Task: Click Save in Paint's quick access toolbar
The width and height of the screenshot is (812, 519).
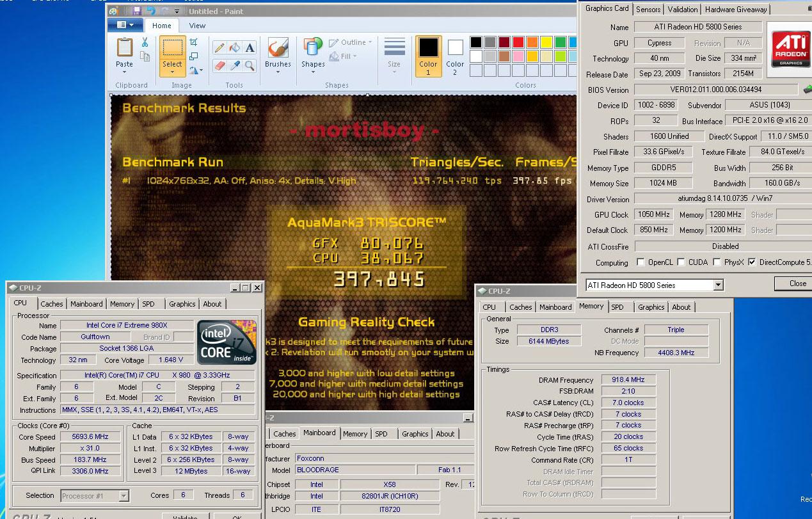Action: coord(136,11)
